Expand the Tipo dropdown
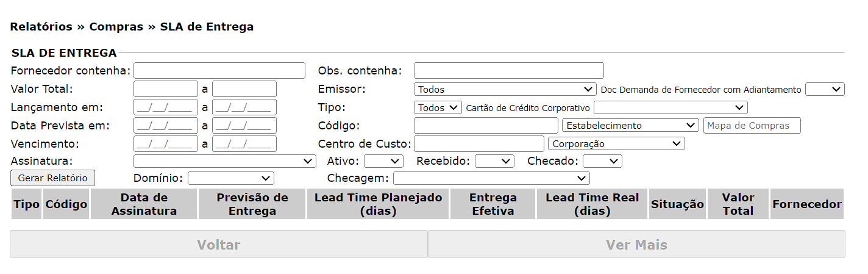868x274 pixels. coord(438,107)
